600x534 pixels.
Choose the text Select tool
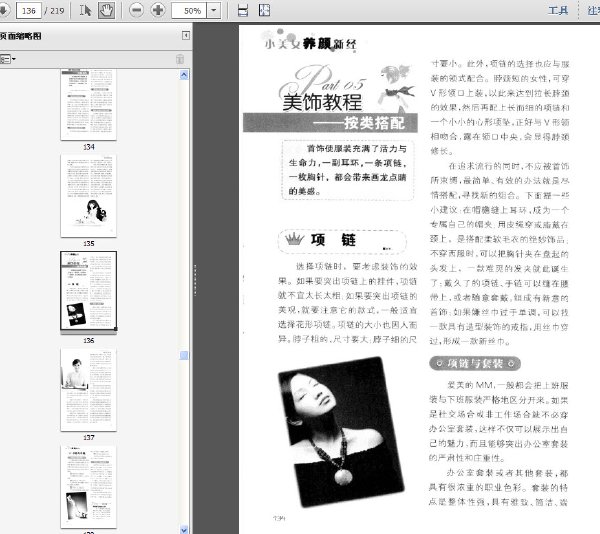click(85, 10)
